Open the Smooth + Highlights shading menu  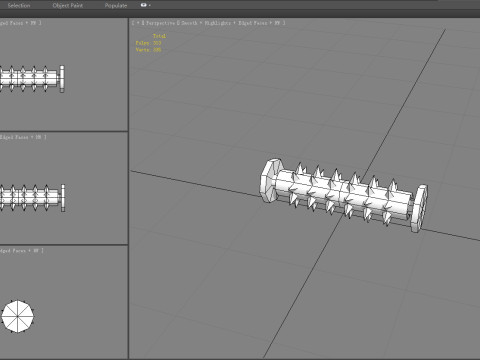(206, 23)
